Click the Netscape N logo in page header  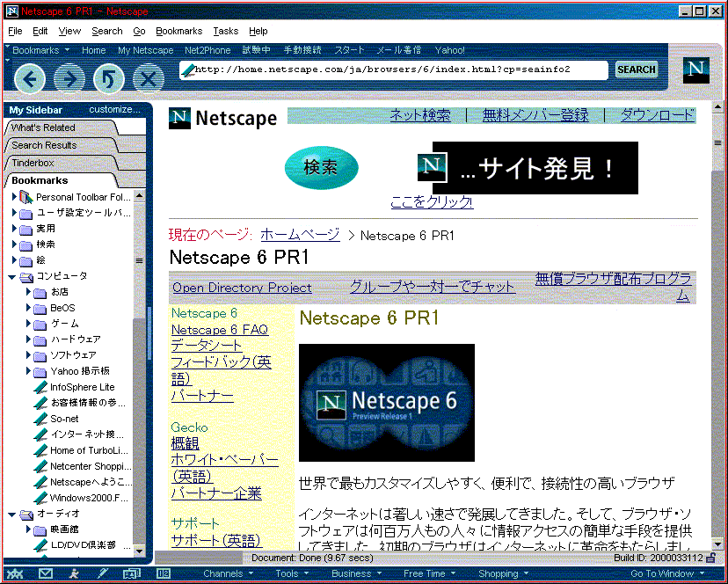[x=179, y=118]
